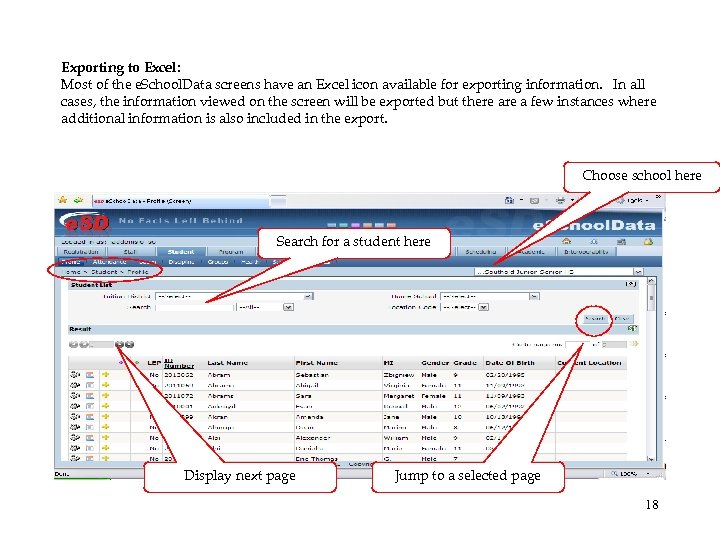Screen dimensions: 720x540
Task: Click the scrollbar up arrow
Action: pyautogui.click(x=651, y=280)
